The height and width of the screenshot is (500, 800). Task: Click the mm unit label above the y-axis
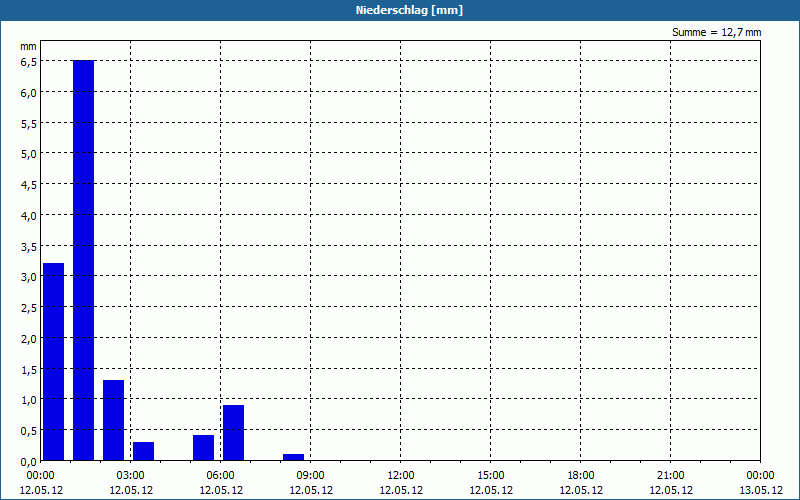29,46
